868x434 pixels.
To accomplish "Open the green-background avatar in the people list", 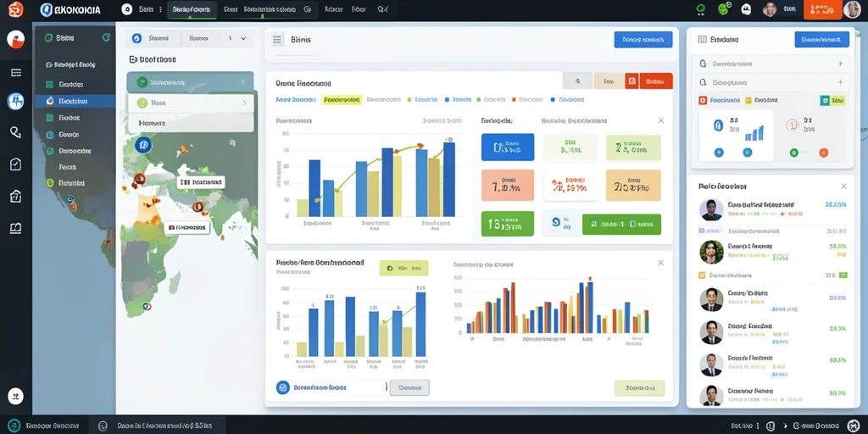I will [711, 251].
